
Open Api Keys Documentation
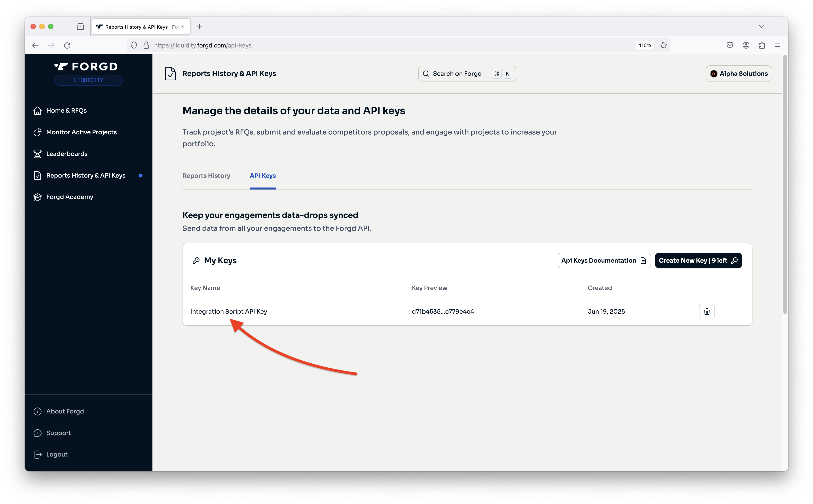[x=604, y=260]
